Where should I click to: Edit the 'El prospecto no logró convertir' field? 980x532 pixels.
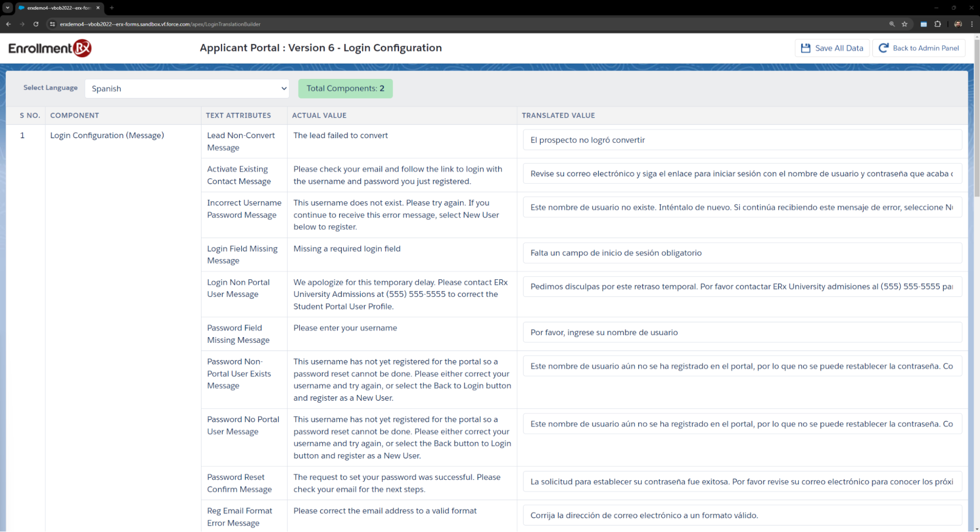[x=742, y=140]
